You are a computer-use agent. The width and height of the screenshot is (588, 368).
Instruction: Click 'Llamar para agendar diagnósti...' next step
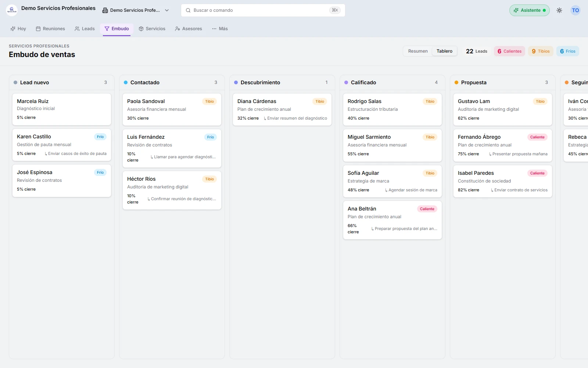[x=183, y=157]
